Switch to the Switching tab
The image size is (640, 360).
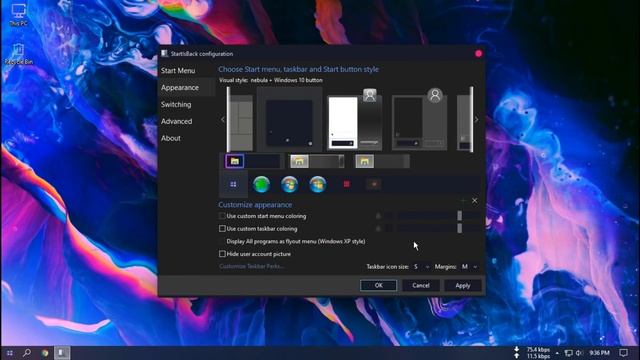(176, 104)
